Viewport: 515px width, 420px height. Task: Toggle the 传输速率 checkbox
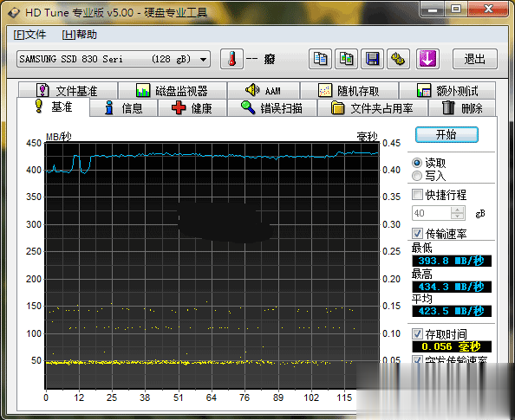[x=417, y=233]
